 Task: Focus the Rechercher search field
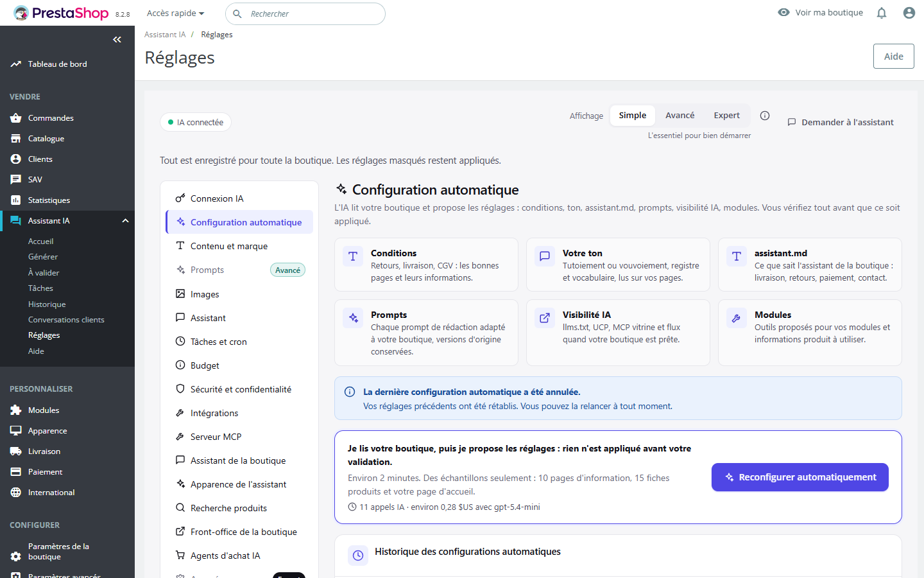point(305,13)
